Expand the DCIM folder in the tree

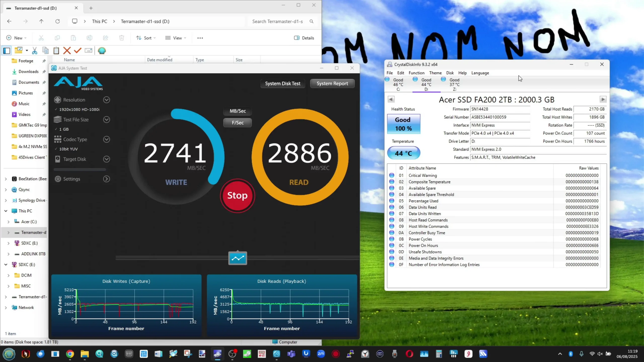click(x=9, y=275)
